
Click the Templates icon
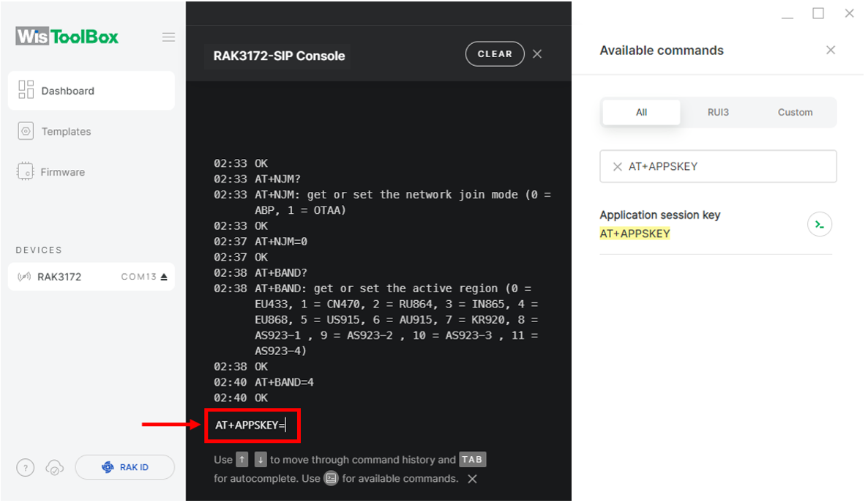pyautogui.click(x=26, y=131)
